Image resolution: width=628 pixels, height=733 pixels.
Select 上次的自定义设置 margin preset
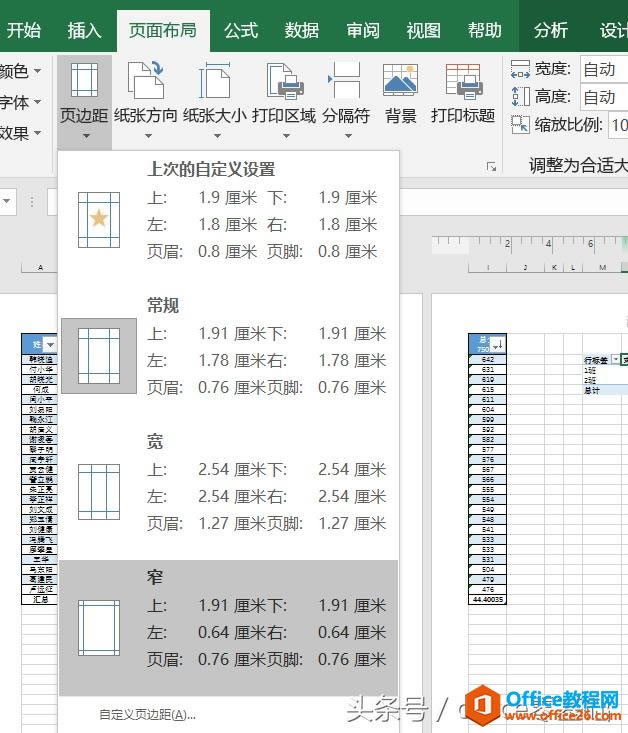click(228, 212)
